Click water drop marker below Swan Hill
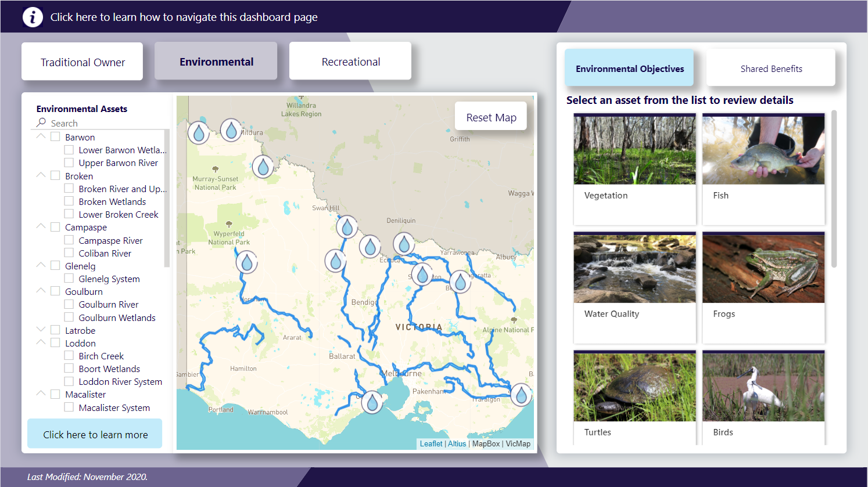Screen dimensions: 868x487 (x=347, y=228)
